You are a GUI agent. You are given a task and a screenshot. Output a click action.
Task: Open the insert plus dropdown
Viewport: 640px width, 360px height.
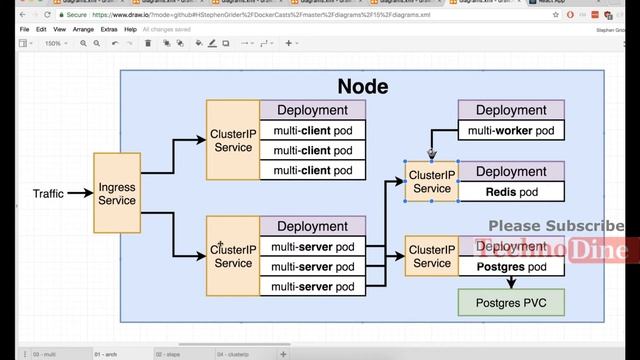[291, 43]
